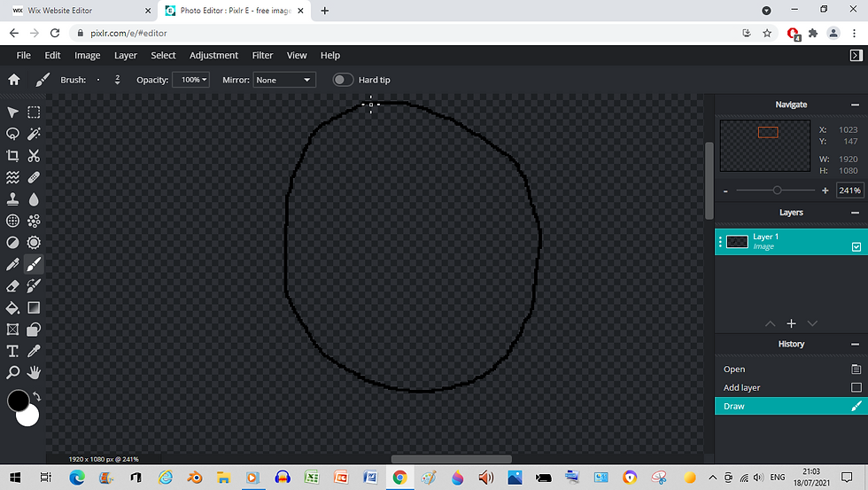Screen dimensions: 868x490
Task: Select the Liquify waves tool
Action: [x=12, y=177]
